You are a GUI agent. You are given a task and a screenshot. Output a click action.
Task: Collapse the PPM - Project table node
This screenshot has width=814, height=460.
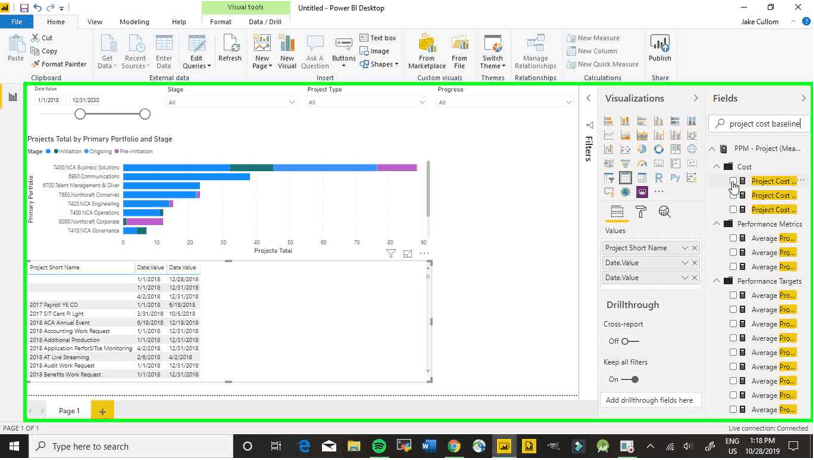[x=712, y=148]
